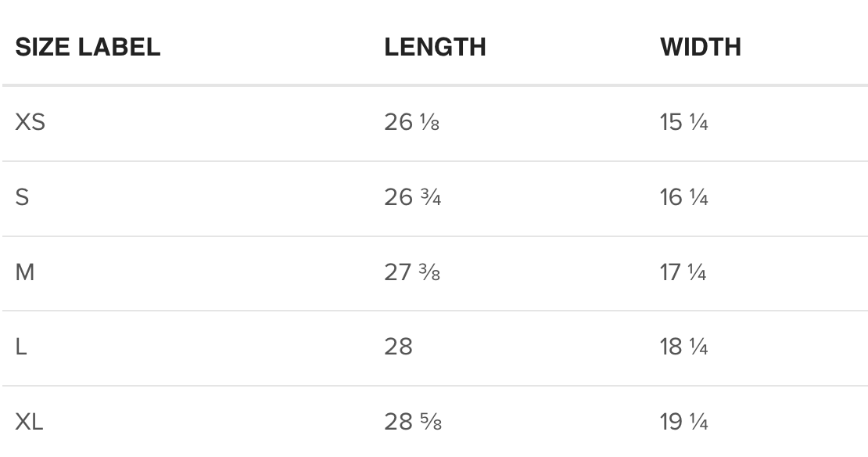Click the 28 ⅝ length value
Screen dimensions: 868x457
click(x=413, y=422)
